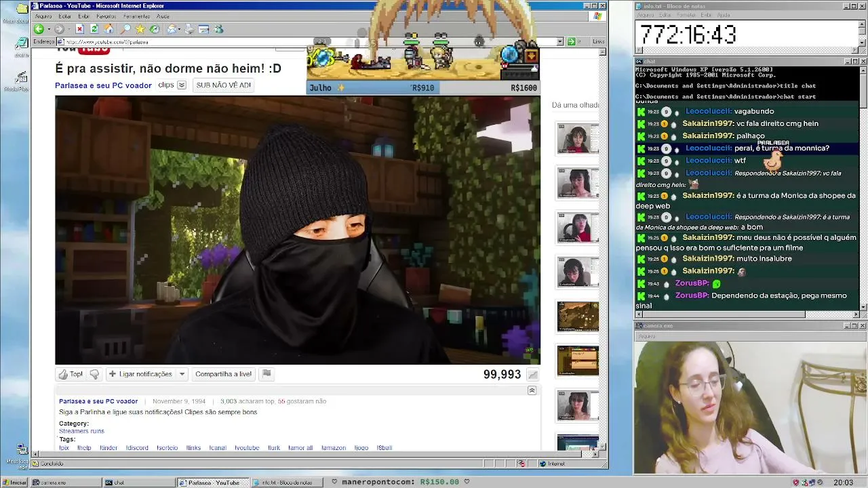Open the Back button history dropdown arrow
Image resolution: width=868 pixels, height=488 pixels.
click(x=47, y=29)
